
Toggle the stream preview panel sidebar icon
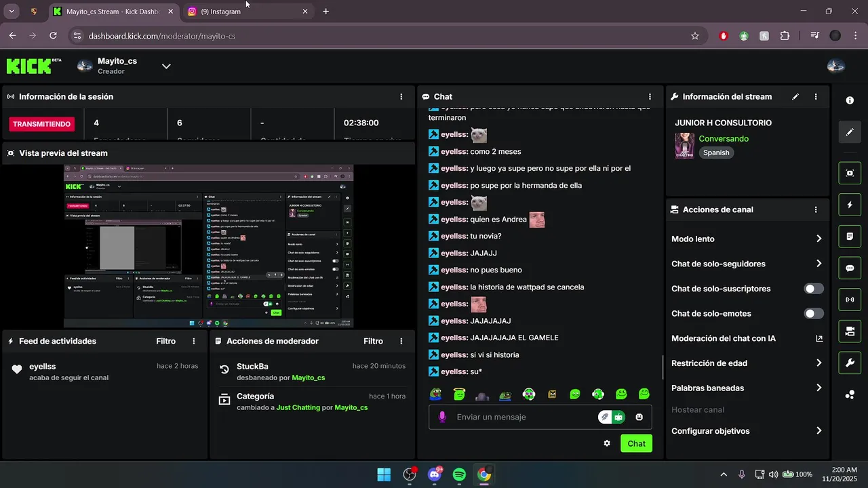pyautogui.click(x=850, y=173)
